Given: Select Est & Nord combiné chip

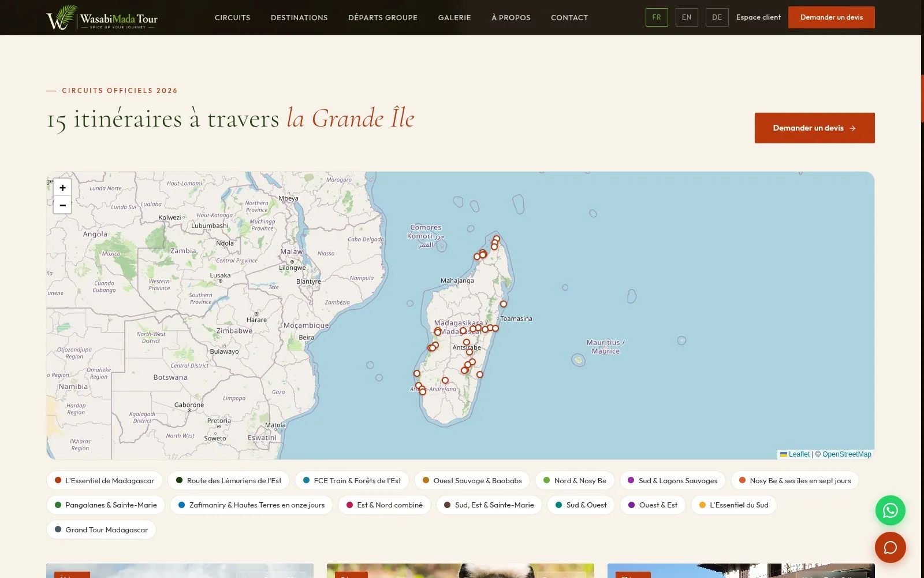Looking at the screenshot, I should (x=385, y=505).
